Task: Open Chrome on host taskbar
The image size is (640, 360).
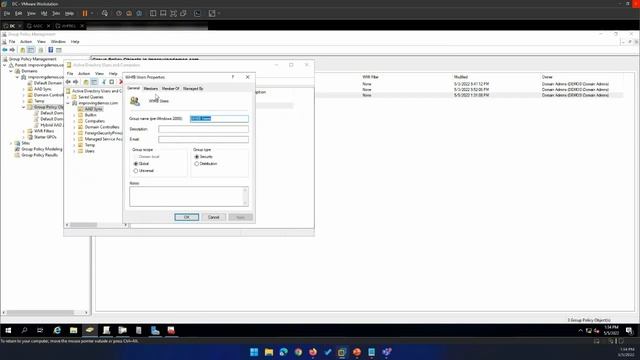Action: (298, 352)
